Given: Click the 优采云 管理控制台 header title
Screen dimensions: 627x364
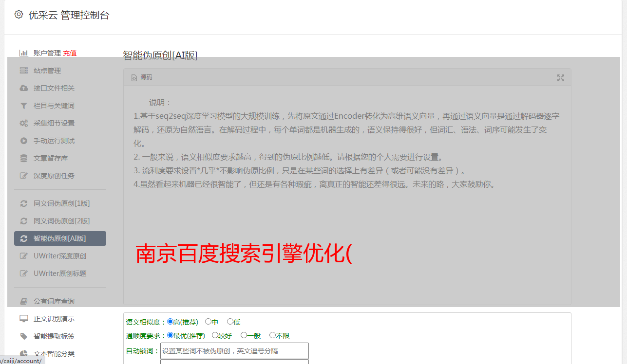Looking at the screenshot, I should (x=69, y=15).
